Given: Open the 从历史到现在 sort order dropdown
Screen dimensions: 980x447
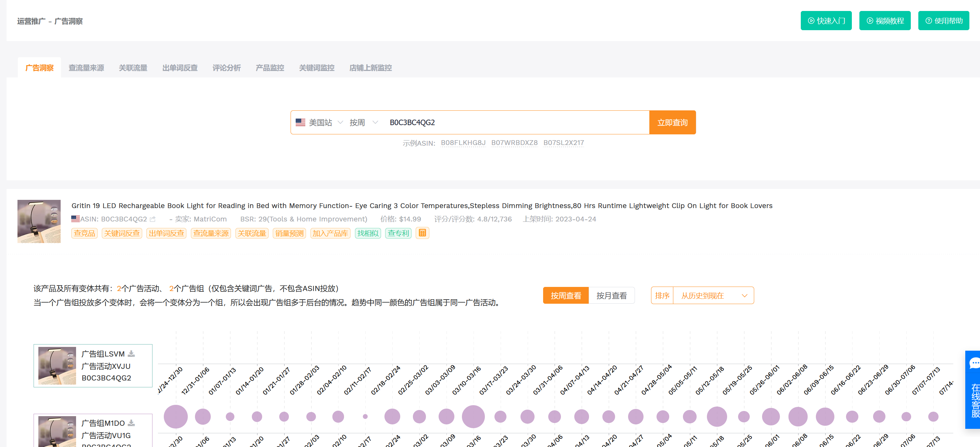Looking at the screenshot, I should [713, 295].
